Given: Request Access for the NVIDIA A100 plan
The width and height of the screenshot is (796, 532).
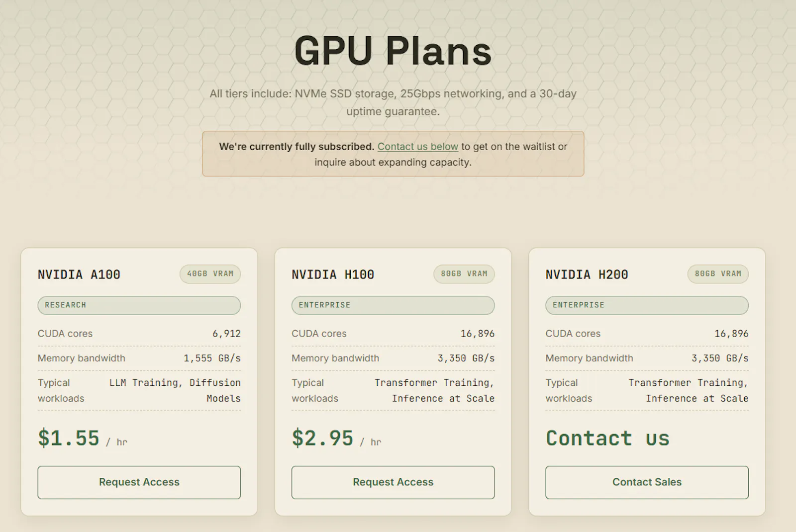Looking at the screenshot, I should [x=139, y=482].
